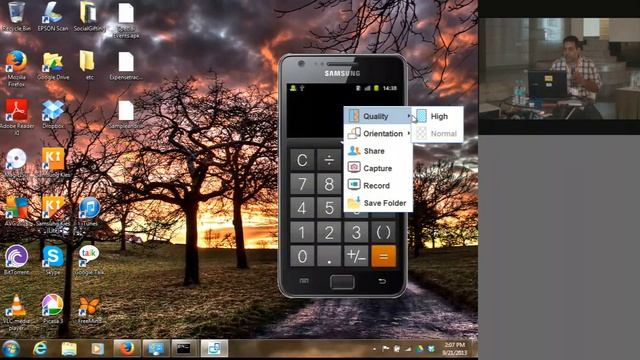Open BitTorrent desktop shortcut
The image size is (640, 360).
tap(16, 260)
